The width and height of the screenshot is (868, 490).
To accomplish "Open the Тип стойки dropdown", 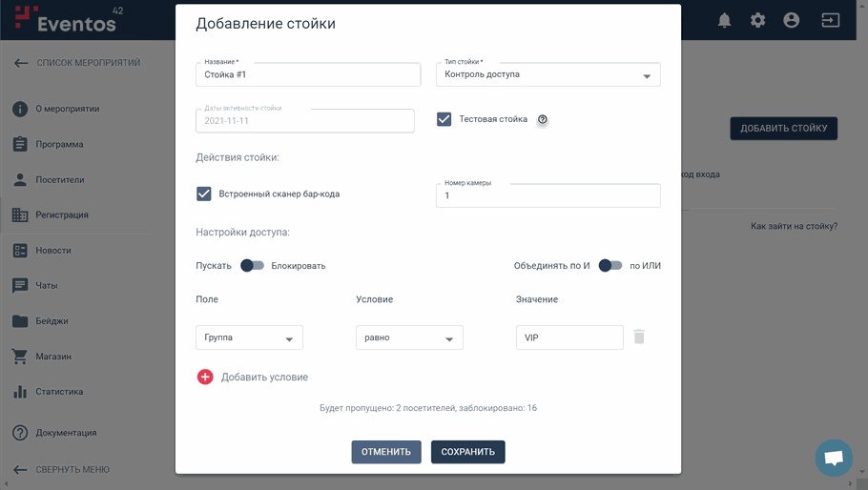I will [548, 75].
